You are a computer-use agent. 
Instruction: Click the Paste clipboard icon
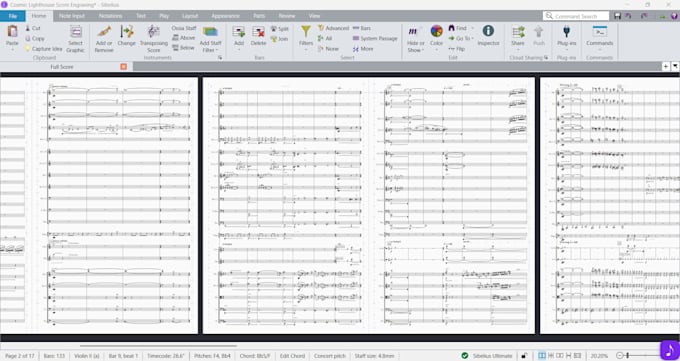coord(12,31)
